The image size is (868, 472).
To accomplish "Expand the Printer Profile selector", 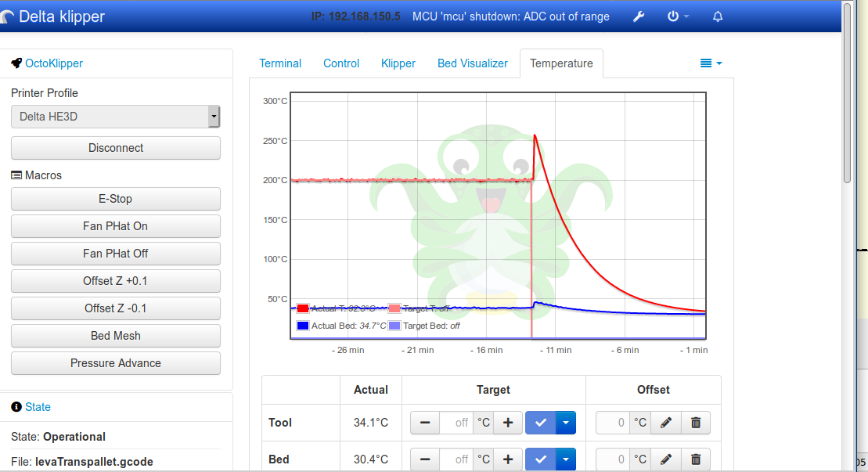I will (214, 116).
